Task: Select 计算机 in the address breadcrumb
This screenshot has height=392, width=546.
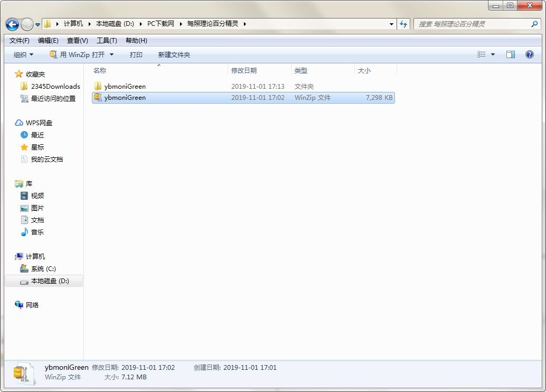Action: (73, 24)
